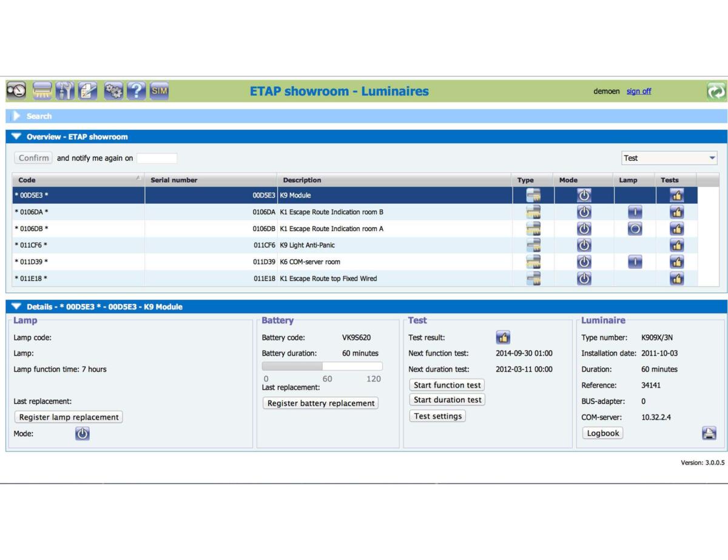Open the notepad with pencil icon

point(88,91)
